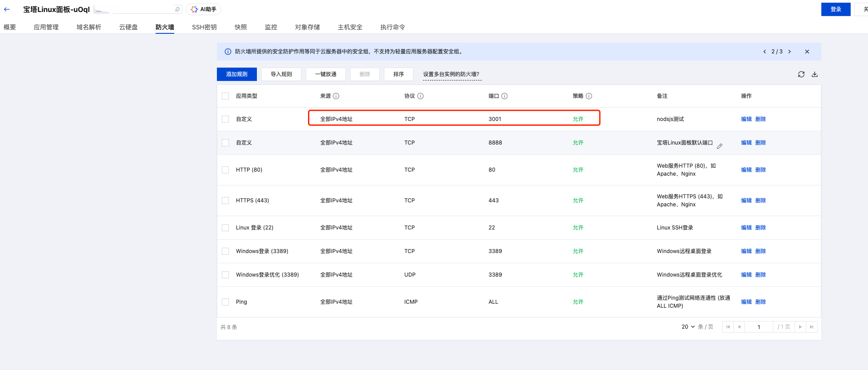Edit the 宝塔Linux面板默认端口 remark with the pencil icon
Image resolution: width=868 pixels, height=370 pixels.
720,146
